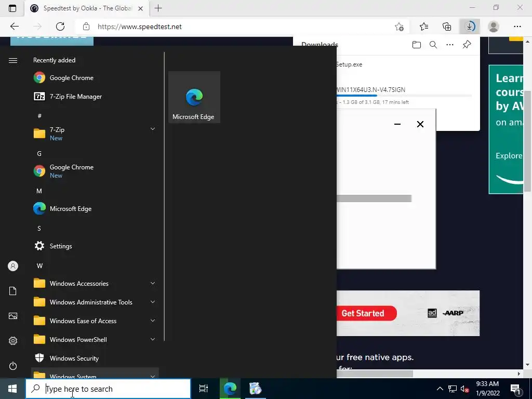Open Settings gear in Start sidebar

click(13, 341)
